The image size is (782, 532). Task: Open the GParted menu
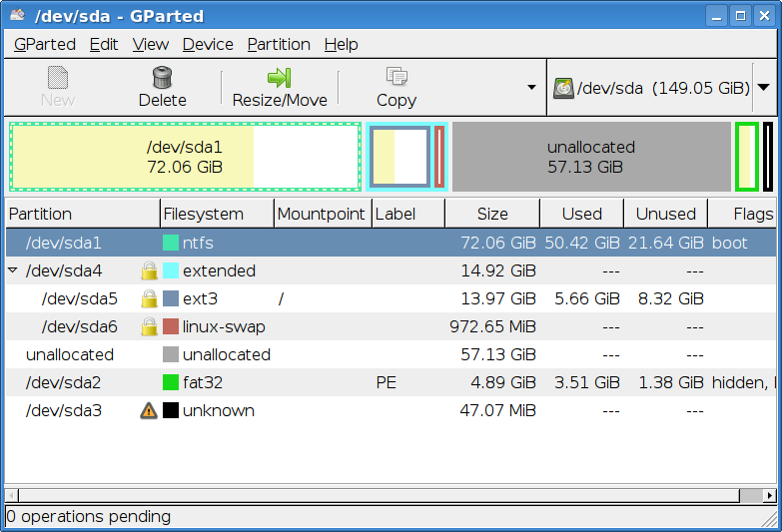(45, 44)
